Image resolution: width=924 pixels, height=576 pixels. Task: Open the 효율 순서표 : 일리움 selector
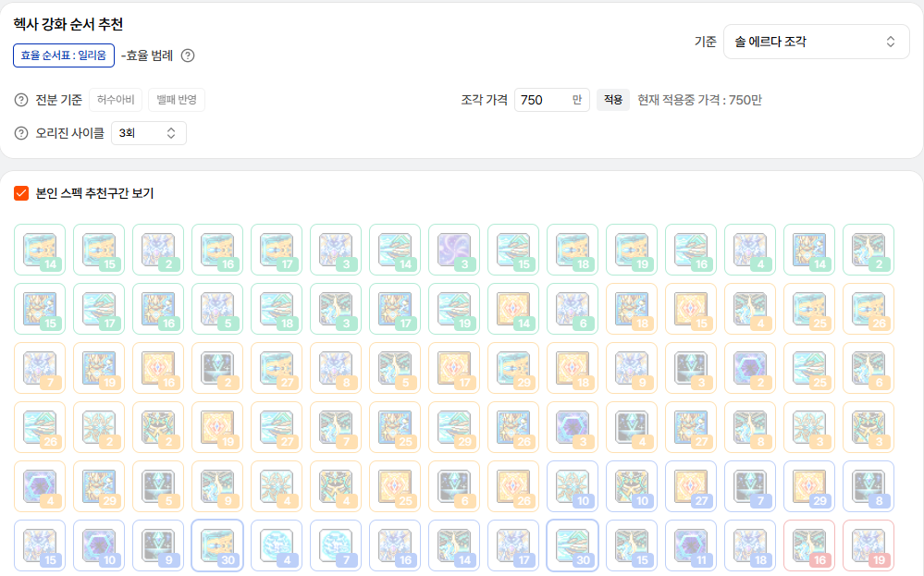[x=64, y=55]
